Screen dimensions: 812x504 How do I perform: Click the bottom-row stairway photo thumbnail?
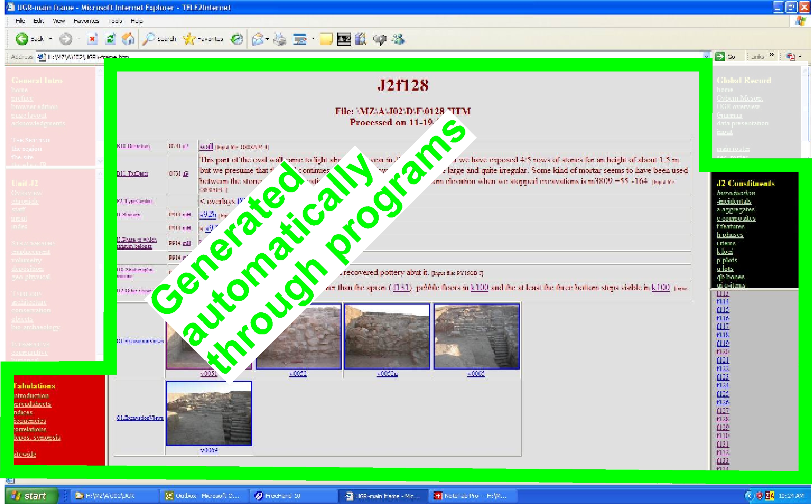tap(209, 413)
